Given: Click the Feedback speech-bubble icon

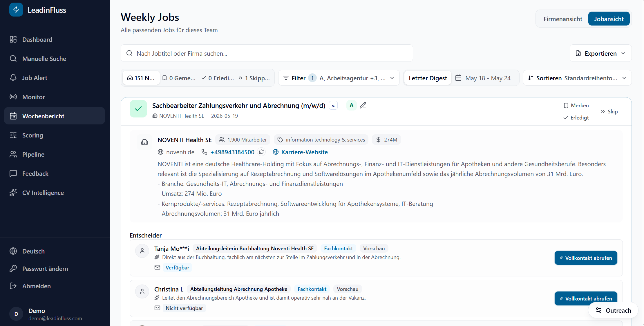Looking at the screenshot, I should (13, 173).
